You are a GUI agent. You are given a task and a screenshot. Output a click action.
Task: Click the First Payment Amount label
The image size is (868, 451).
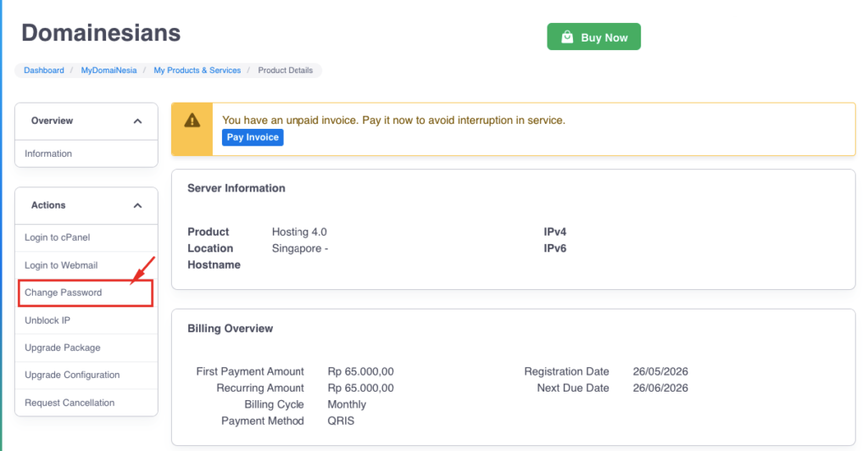pos(250,371)
